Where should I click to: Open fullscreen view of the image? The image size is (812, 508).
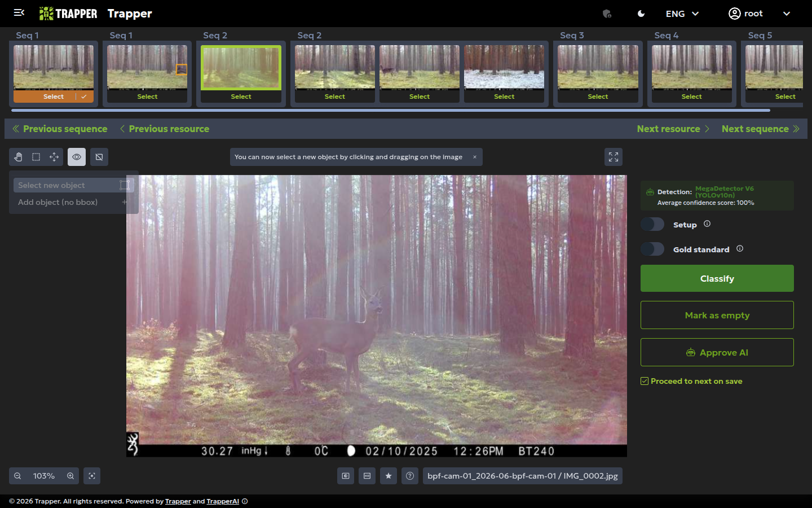pyautogui.click(x=614, y=157)
